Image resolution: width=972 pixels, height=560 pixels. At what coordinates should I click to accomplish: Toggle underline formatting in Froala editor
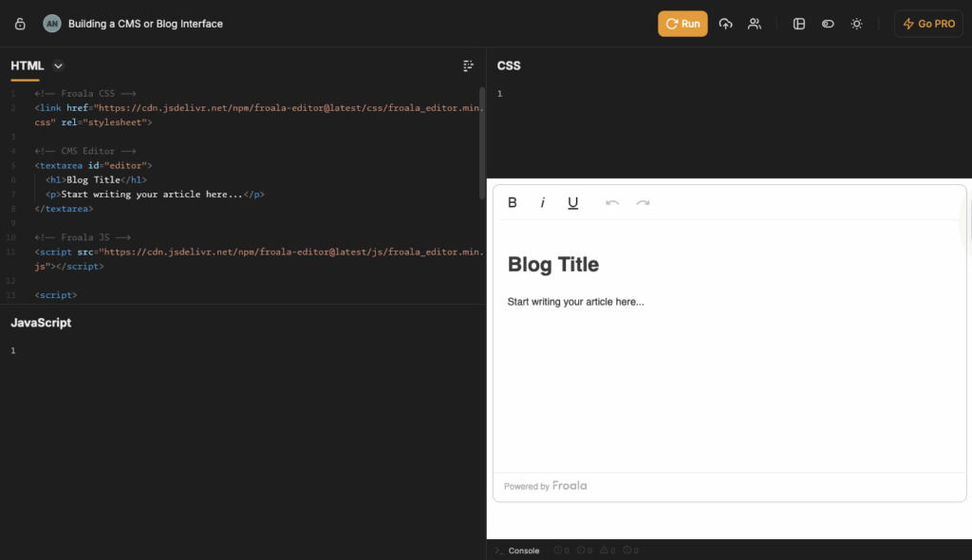[572, 203]
